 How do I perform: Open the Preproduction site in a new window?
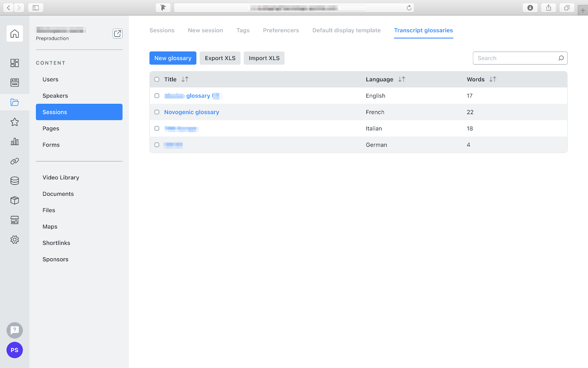118,33
